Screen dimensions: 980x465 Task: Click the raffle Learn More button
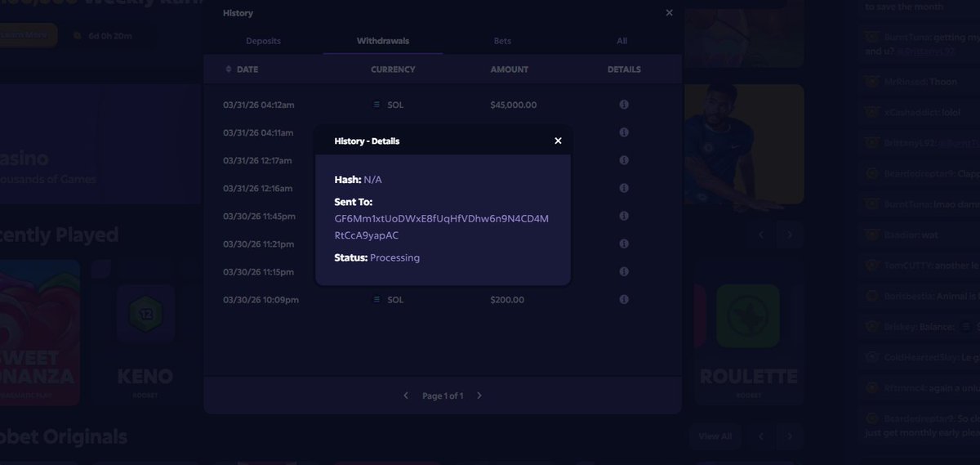28,35
